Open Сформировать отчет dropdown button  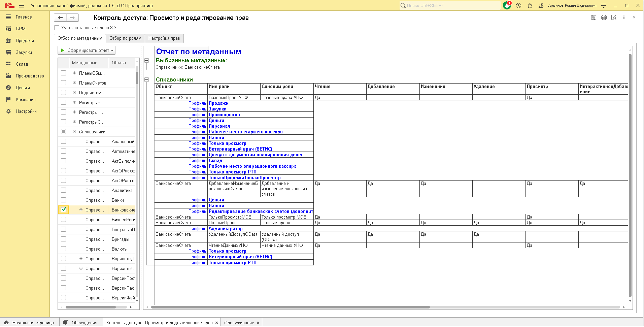point(87,50)
